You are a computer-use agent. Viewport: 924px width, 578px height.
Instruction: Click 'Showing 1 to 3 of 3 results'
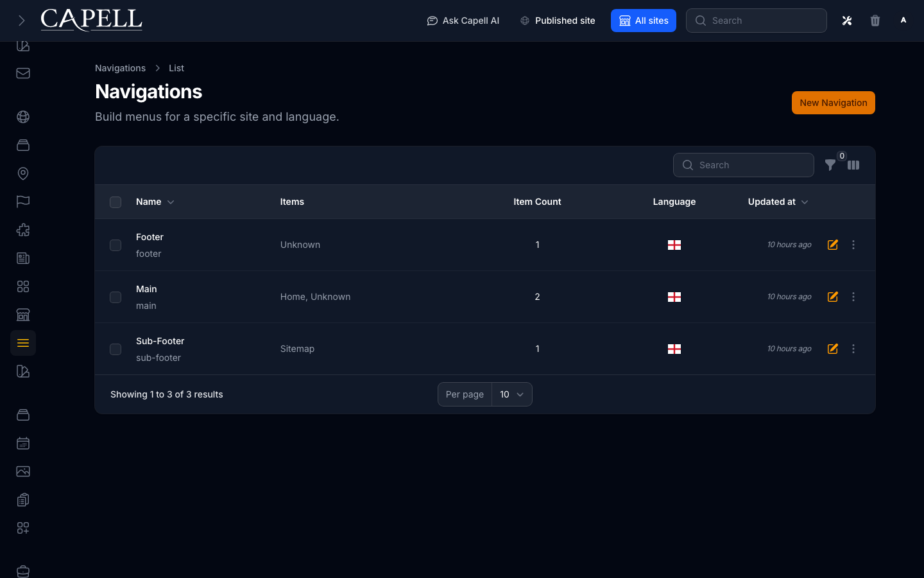pos(167,394)
